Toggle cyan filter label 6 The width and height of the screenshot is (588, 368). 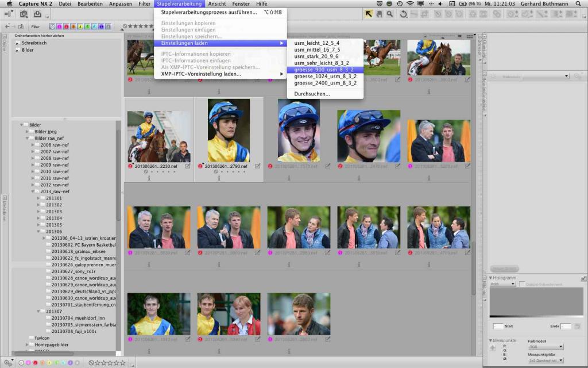coord(95,26)
